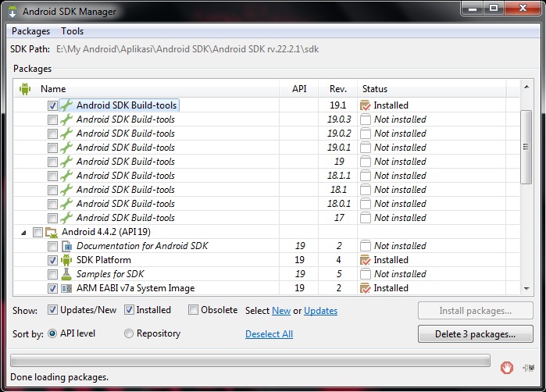Screen dimensions: 546x392
Task: Open the Tools menu
Action: pos(73,31)
